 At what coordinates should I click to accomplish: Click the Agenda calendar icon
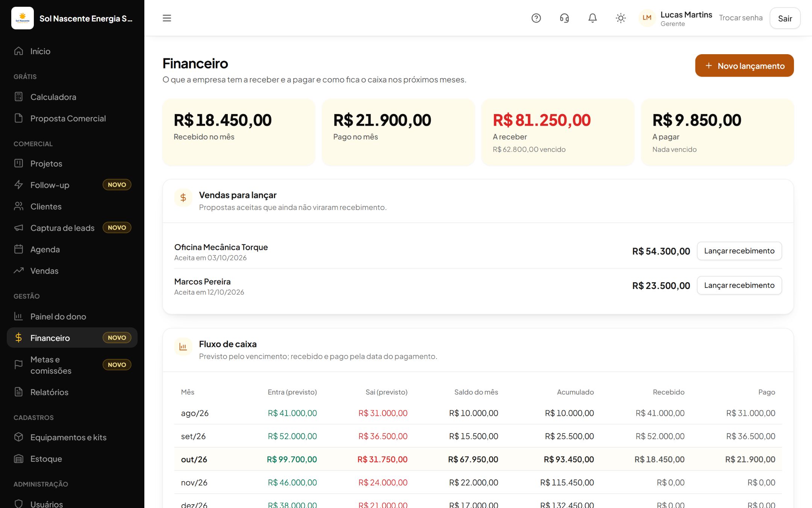(x=19, y=249)
